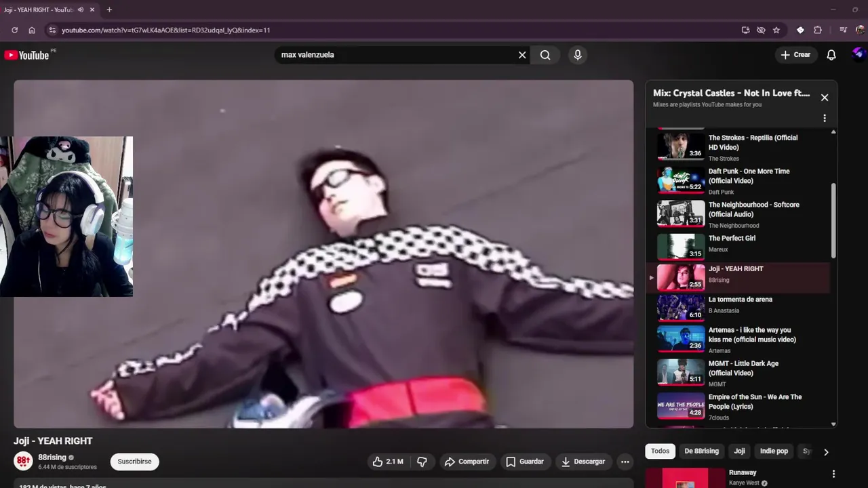This screenshot has width=868, height=488.
Task: Click the address bar URL
Action: point(166,30)
